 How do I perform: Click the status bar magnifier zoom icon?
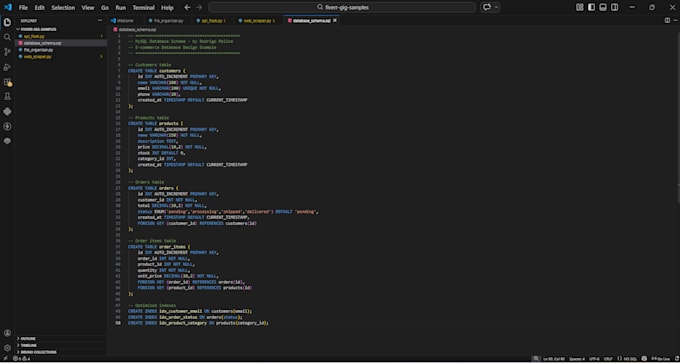click(x=536, y=359)
